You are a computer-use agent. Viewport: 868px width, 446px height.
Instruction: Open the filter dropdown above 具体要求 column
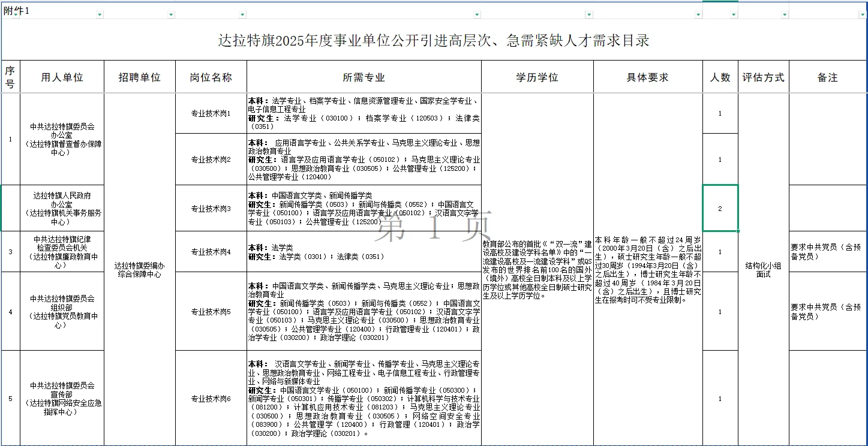tap(699, 13)
